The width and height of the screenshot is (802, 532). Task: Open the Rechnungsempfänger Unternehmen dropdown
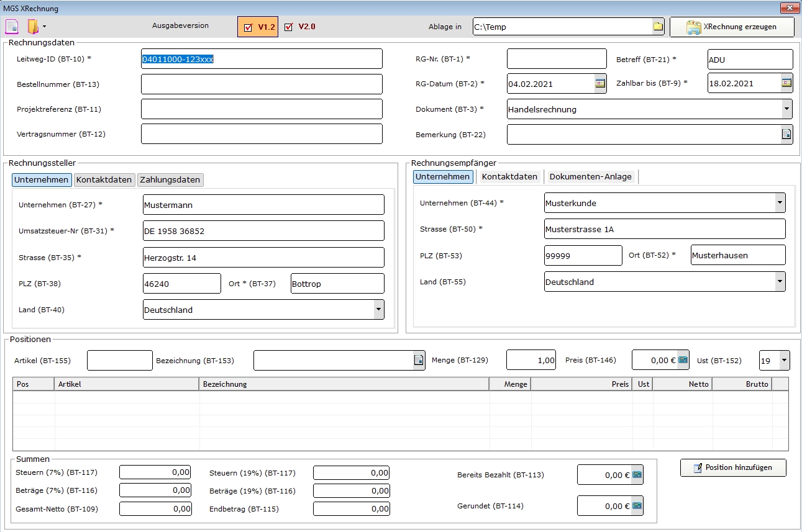780,202
